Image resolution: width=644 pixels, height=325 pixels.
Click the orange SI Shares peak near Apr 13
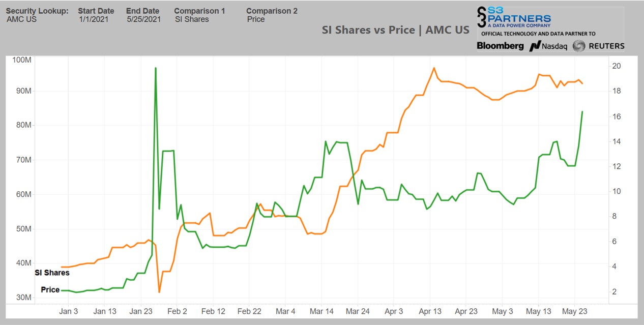coord(434,68)
